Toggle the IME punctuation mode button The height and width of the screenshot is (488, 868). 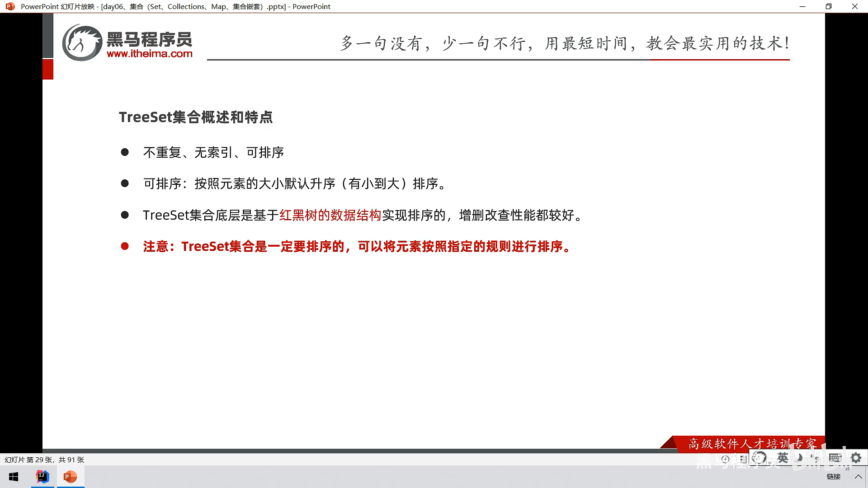pyautogui.click(x=816, y=459)
